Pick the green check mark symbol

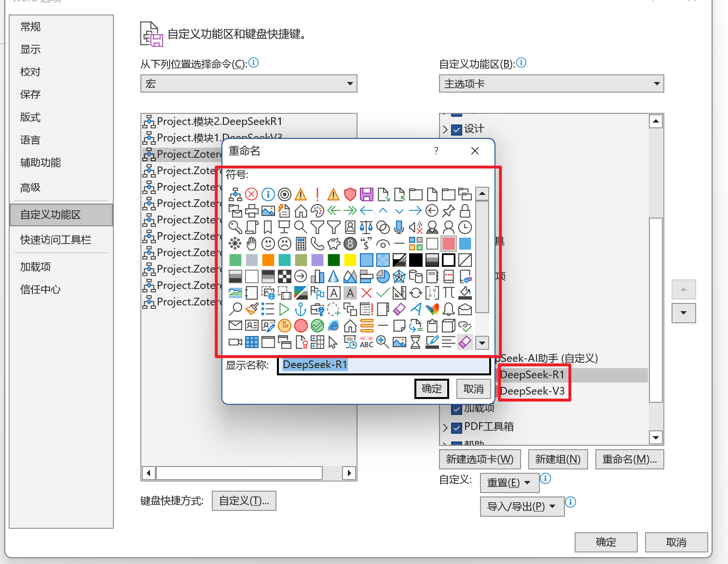pyautogui.click(x=383, y=293)
